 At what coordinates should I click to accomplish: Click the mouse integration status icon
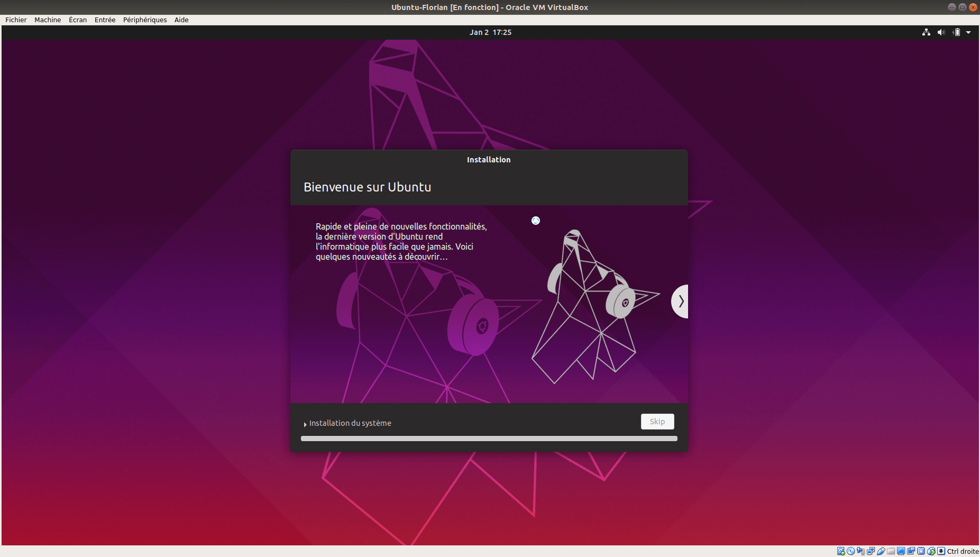coord(931,551)
